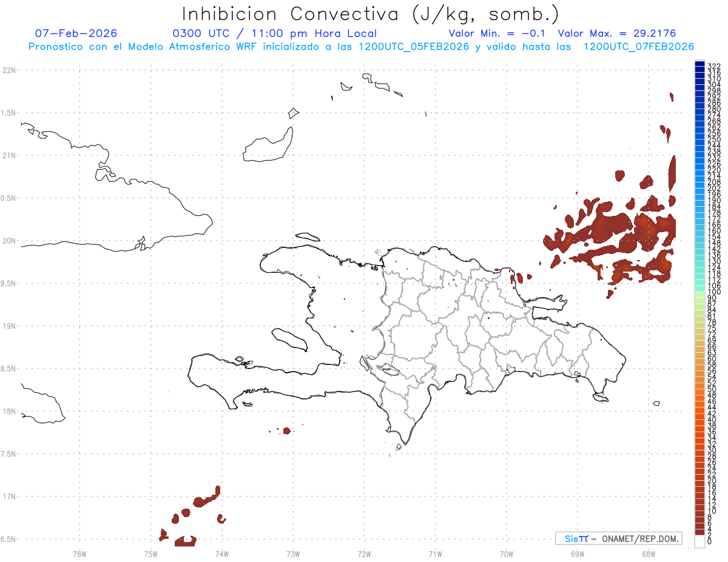Click the '76W' longitude label
This screenshot has width=728, height=562.
[79, 554]
